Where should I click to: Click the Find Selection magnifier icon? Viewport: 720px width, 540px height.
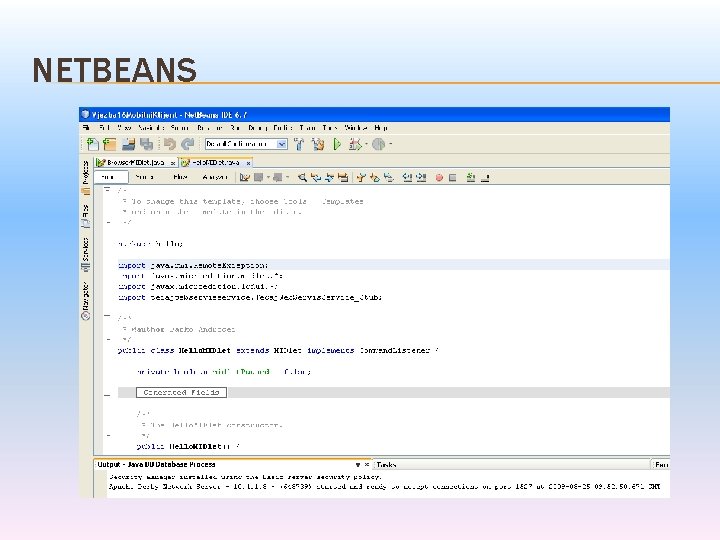(x=302, y=177)
